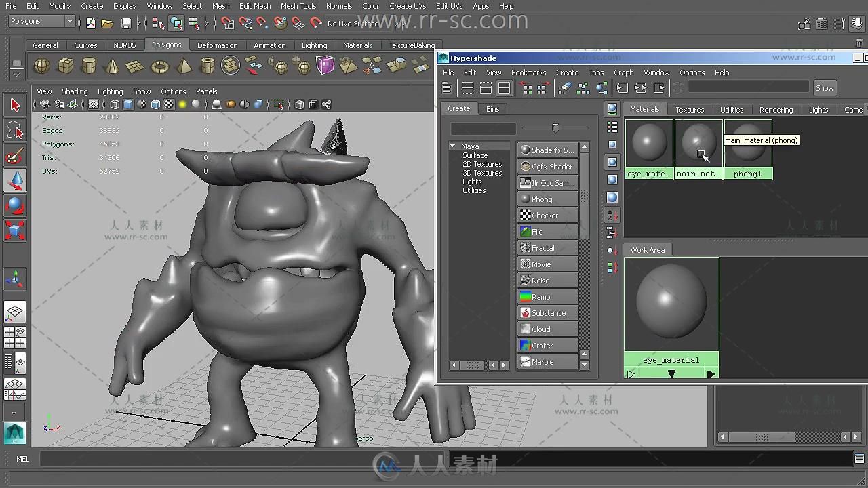Toggle use all lights yellow bulb
868x488 pixels.
point(182,104)
